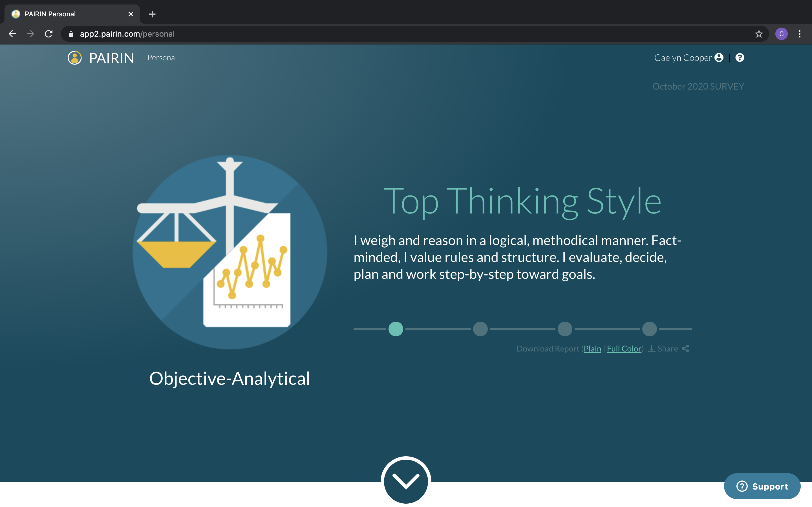Click the download arrow icon

pos(651,349)
